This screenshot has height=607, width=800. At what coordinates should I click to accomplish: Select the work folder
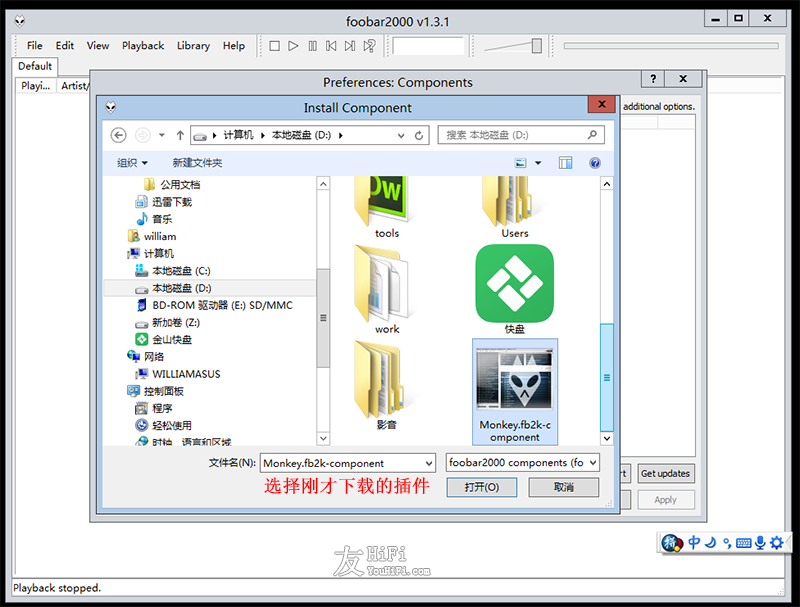387,290
